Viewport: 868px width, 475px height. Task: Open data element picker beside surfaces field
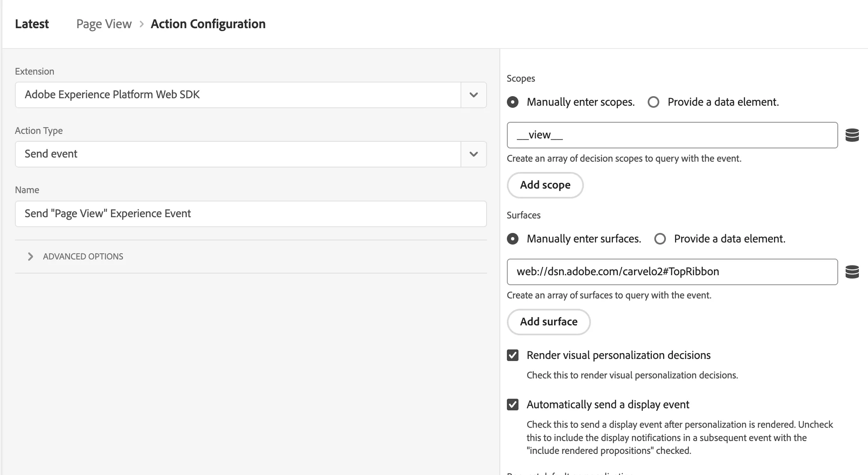[852, 272]
